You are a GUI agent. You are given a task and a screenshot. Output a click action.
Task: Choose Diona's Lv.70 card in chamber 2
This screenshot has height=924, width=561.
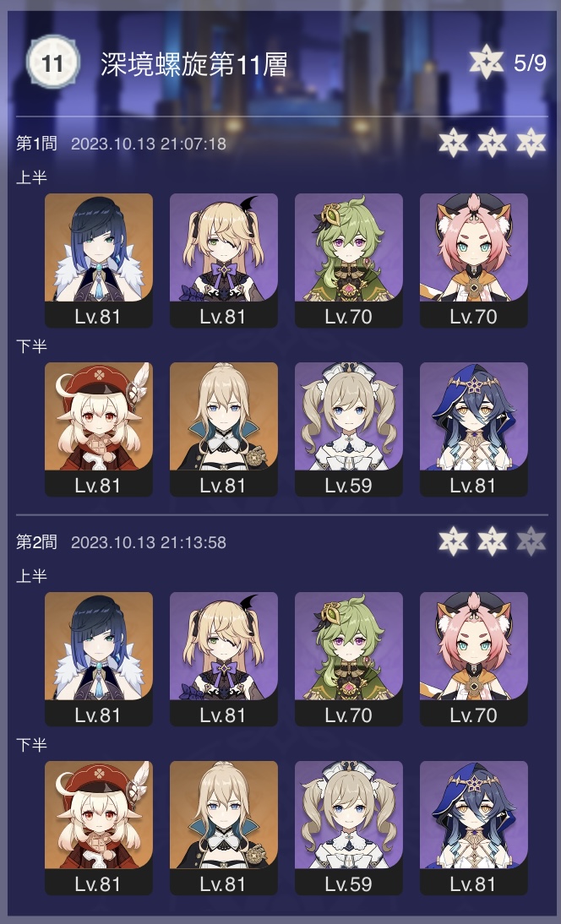473,659
